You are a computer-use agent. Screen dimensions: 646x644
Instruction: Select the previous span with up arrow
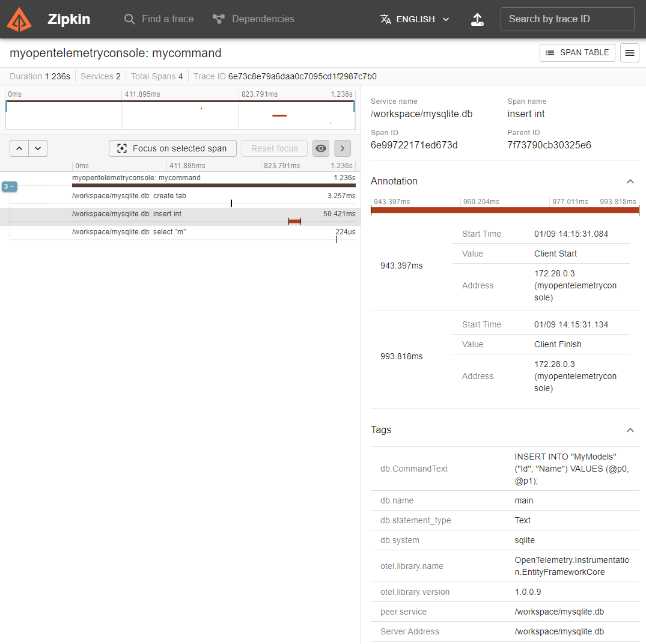19,148
